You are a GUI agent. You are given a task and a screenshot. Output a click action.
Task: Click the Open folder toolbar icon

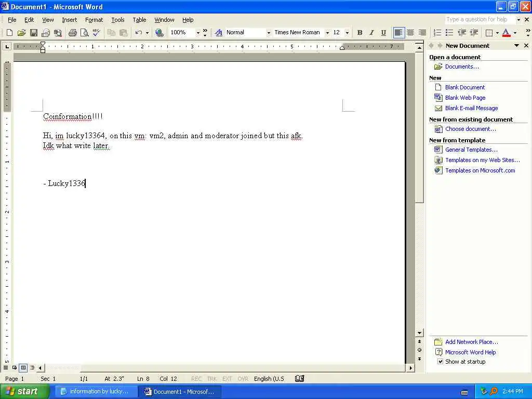pos(21,33)
